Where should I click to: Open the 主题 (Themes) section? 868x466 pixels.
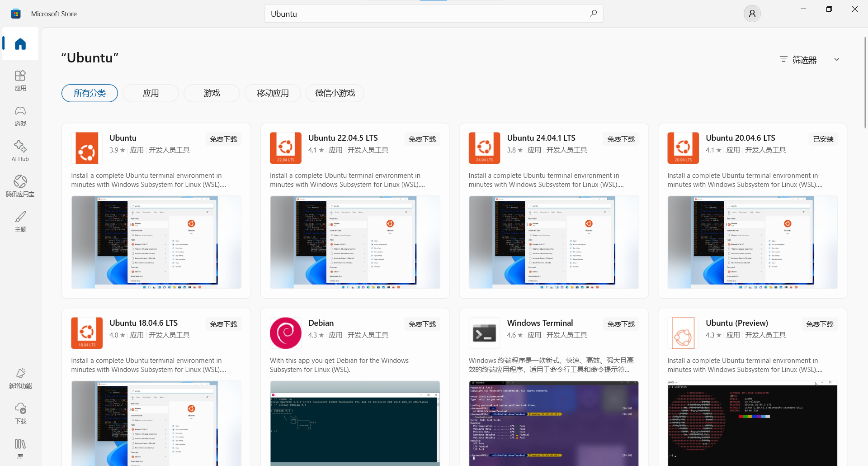pyautogui.click(x=20, y=221)
